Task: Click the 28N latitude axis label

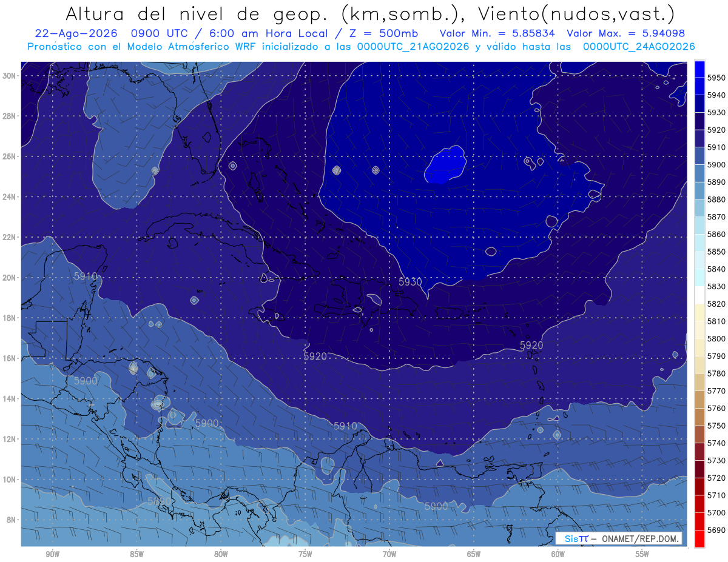Action: pyautogui.click(x=9, y=116)
